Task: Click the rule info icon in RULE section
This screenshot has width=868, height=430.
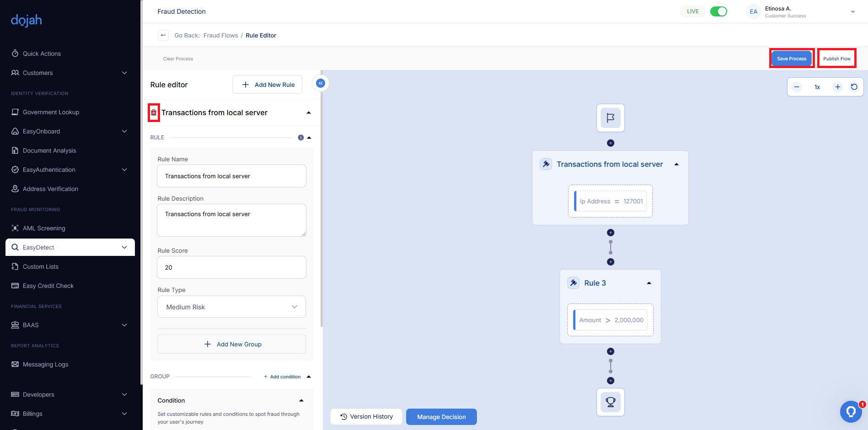Action: pos(301,138)
